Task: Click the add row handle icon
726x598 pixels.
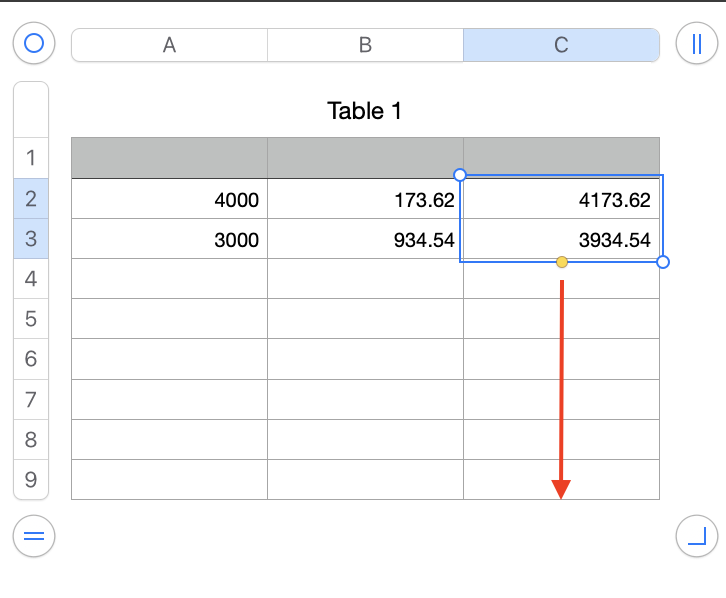Action: (x=34, y=536)
